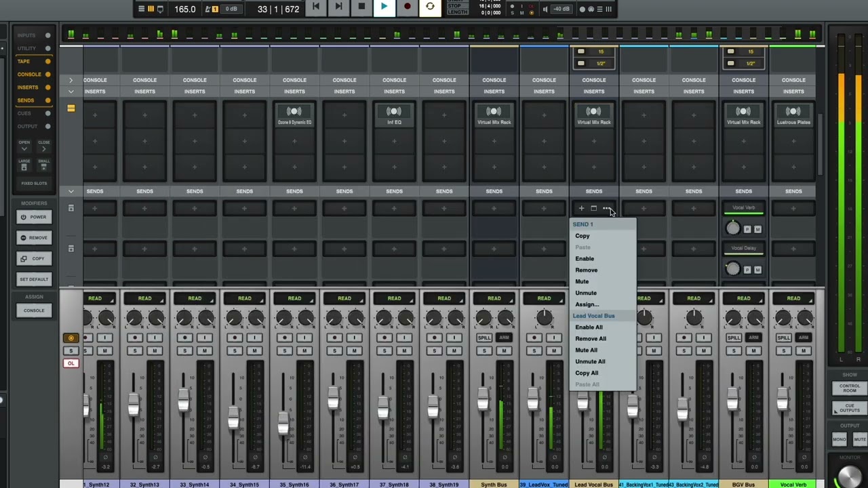Show the Control Room panel

click(x=850, y=388)
